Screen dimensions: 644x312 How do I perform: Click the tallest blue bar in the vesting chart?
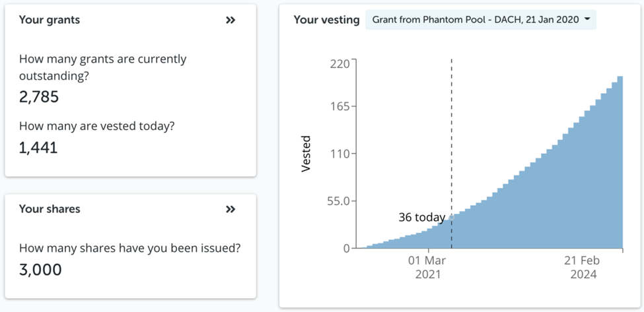tap(620, 165)
